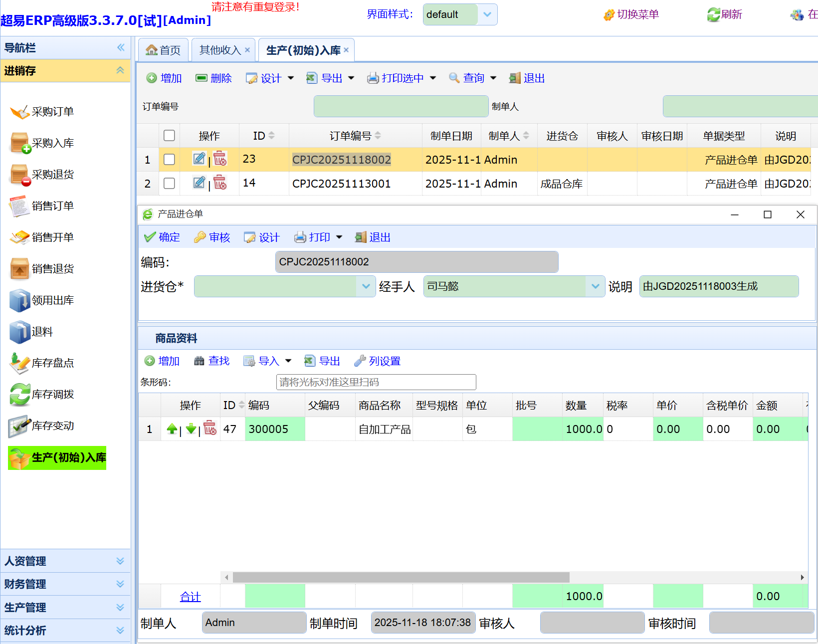Click the 合计 link in footer row

tap(190, 597)
